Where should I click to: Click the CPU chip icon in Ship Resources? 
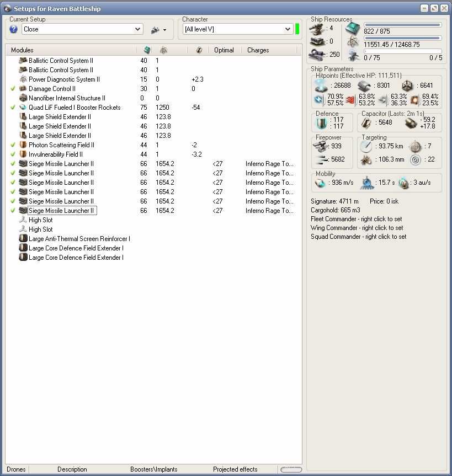pyautogui.click(x=353, y=28)
